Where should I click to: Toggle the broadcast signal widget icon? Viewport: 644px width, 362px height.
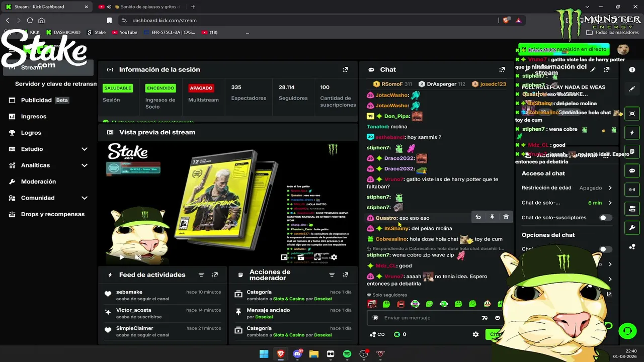(x=632, y=190)
